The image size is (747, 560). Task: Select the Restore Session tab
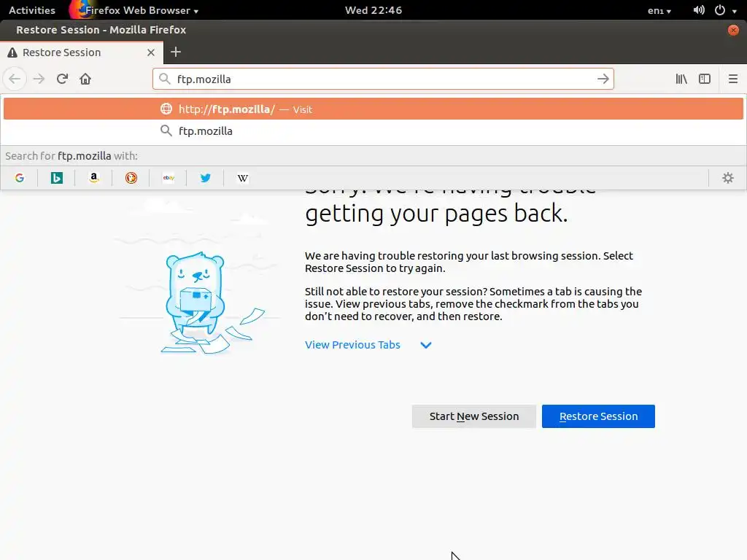(82, 52)
